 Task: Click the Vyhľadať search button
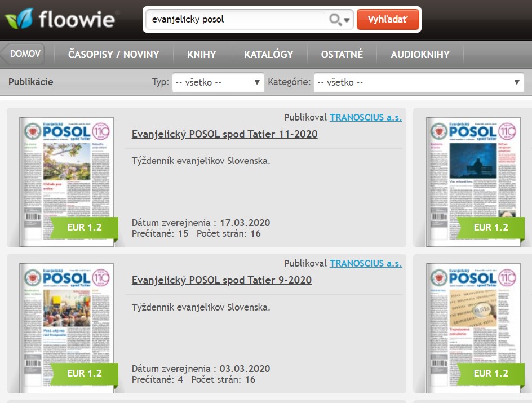[388, 19]
